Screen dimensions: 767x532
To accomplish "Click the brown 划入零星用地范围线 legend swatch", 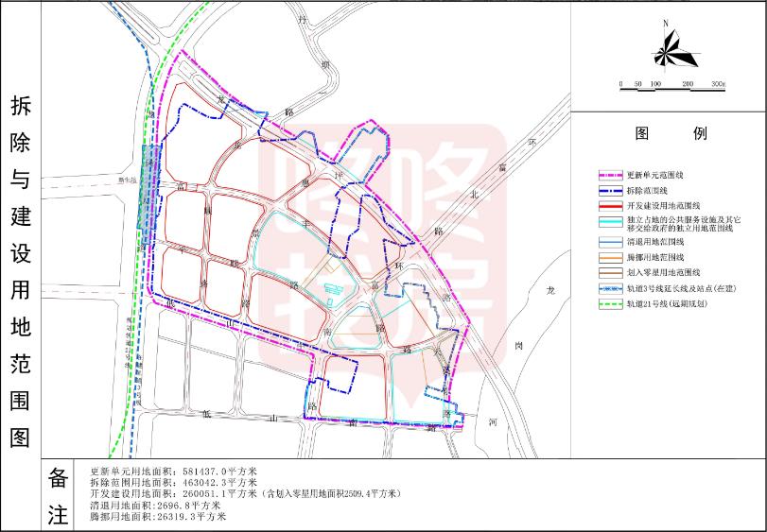I will (x=610, y=272).
